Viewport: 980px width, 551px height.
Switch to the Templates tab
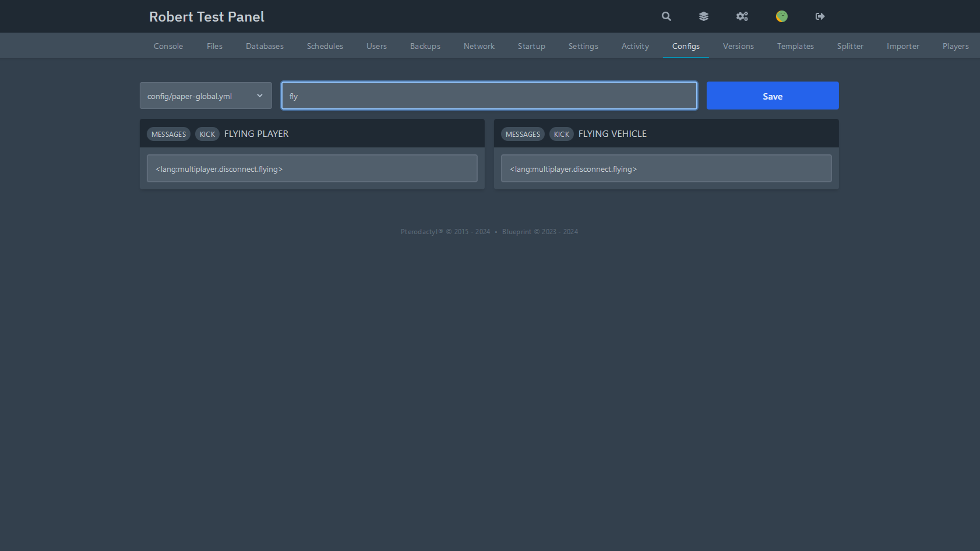[x=795, y=46]
